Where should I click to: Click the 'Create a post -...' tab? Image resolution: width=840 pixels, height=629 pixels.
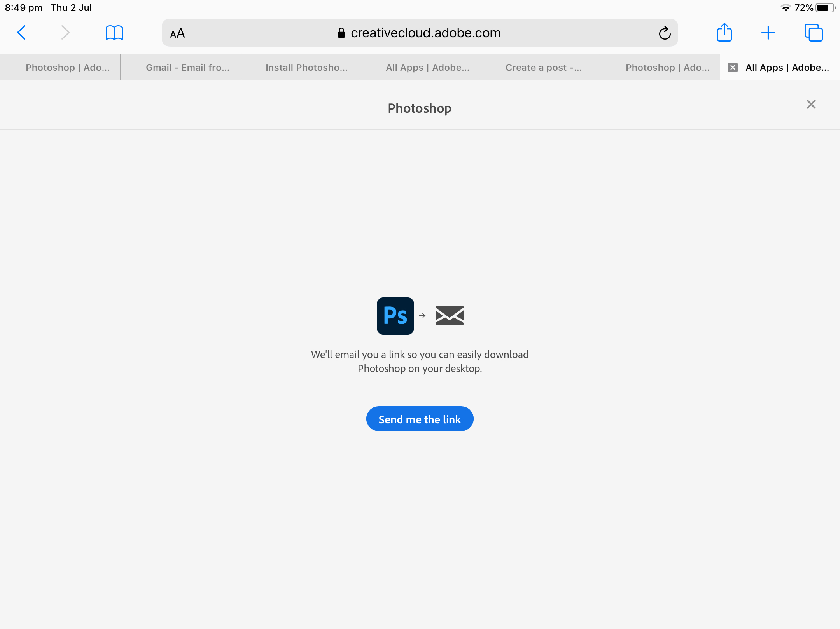542,67
